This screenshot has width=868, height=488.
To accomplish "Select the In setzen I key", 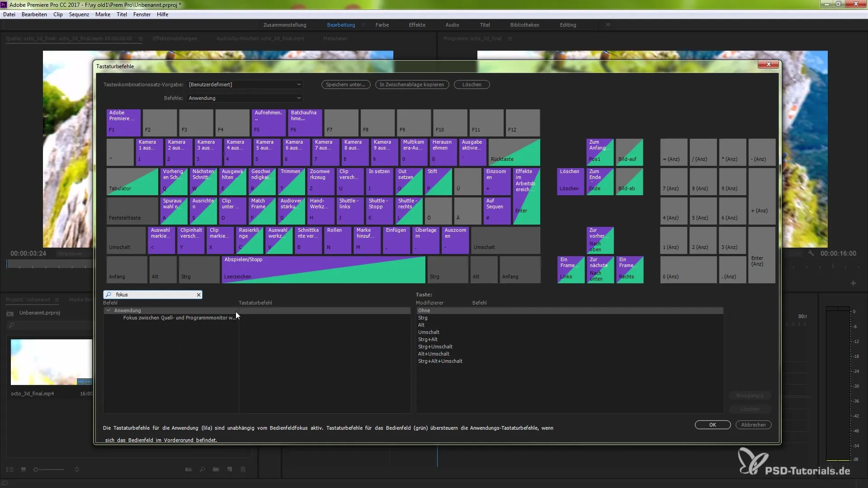I will 380,182.
